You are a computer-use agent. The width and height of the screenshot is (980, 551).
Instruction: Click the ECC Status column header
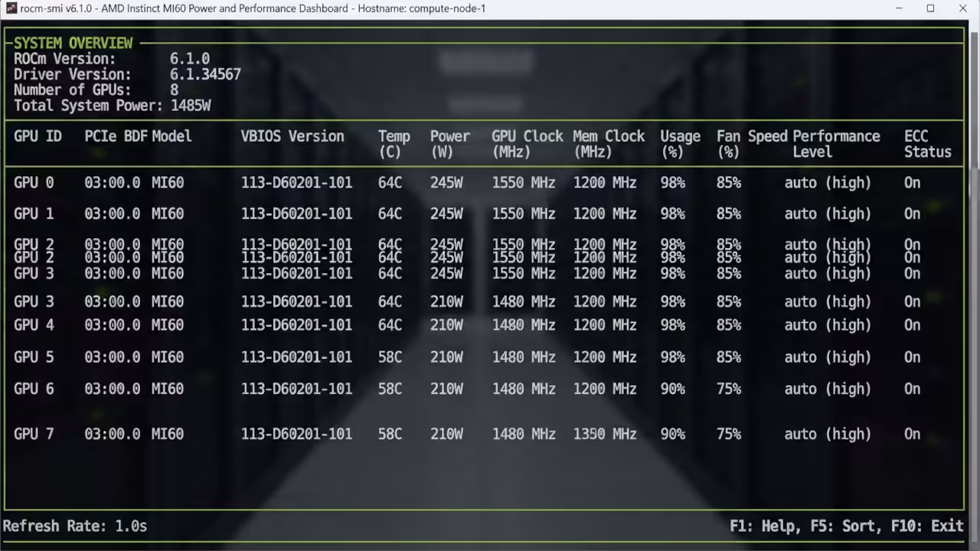928,144
